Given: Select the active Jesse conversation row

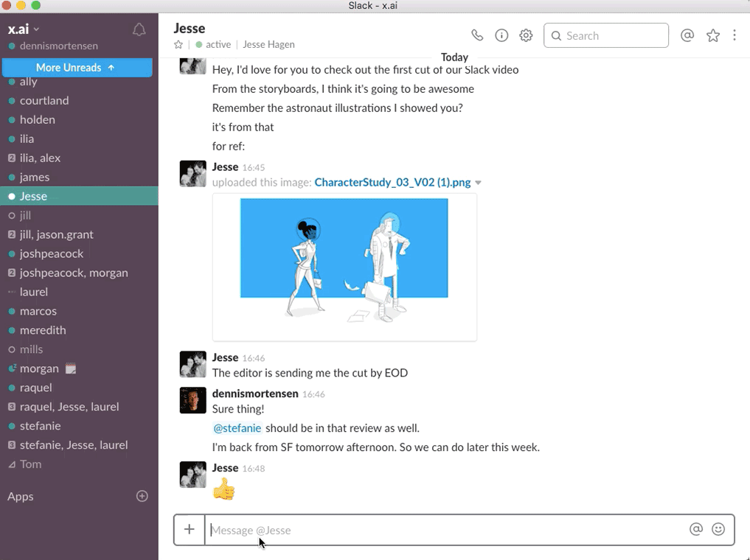Looking at the screenshot, I should [79, 196].
